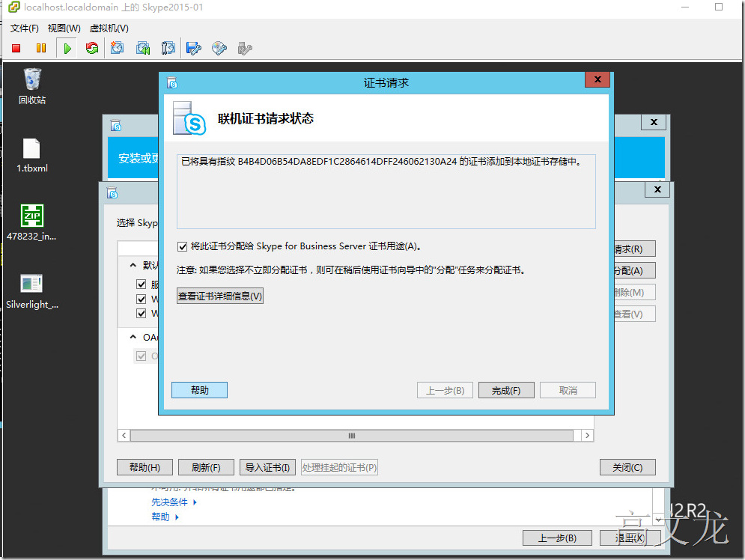This screenshot has width=745, height=560.
Task: Select the 1.tbxml desktop file
Action: click(32, 155)
